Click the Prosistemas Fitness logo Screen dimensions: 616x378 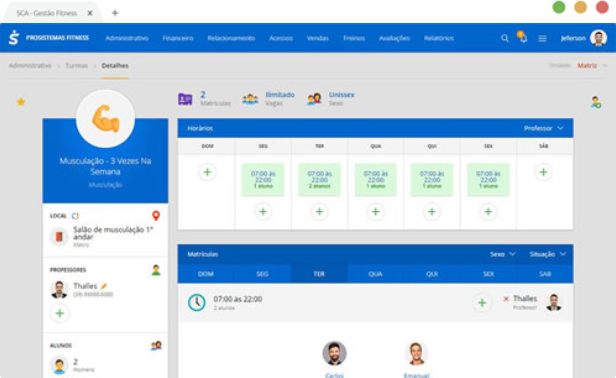tap(14, 38)
